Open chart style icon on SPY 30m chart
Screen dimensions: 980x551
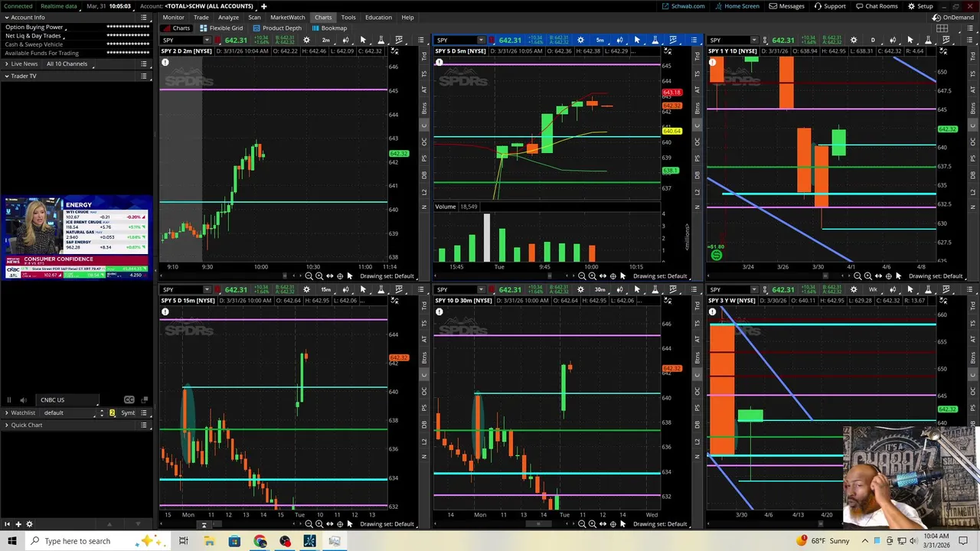pyautogui.click(x=619, y=289)
